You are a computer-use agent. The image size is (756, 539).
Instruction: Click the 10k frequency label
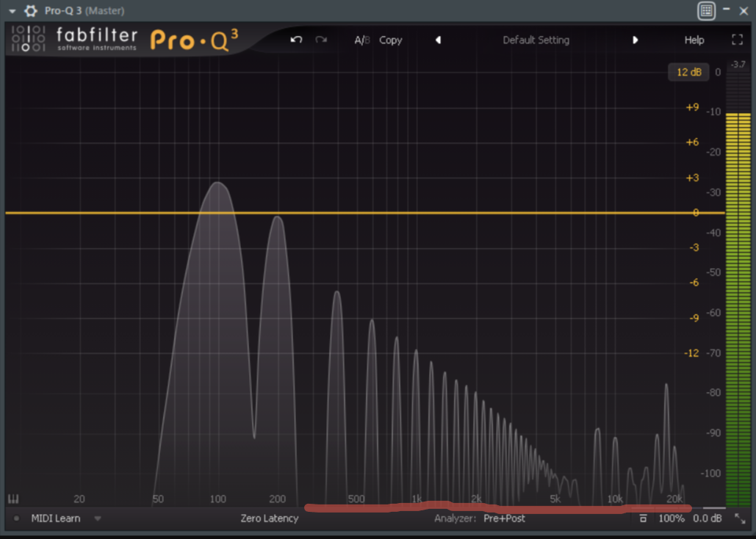[x=615, y=499]
